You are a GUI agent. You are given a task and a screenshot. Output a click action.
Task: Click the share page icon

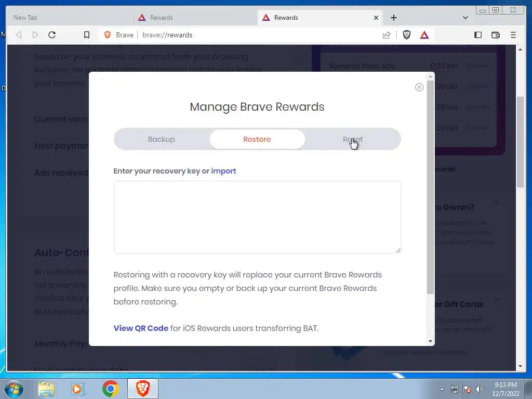point(387,35)
